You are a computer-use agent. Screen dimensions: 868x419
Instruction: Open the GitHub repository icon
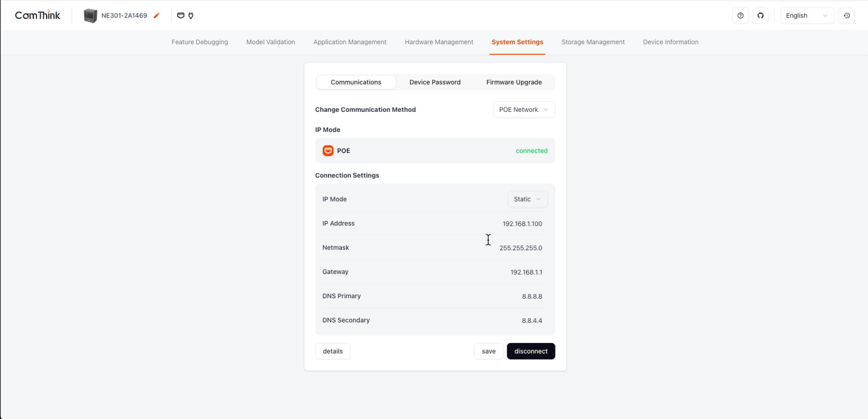click(x=760, y=16)
